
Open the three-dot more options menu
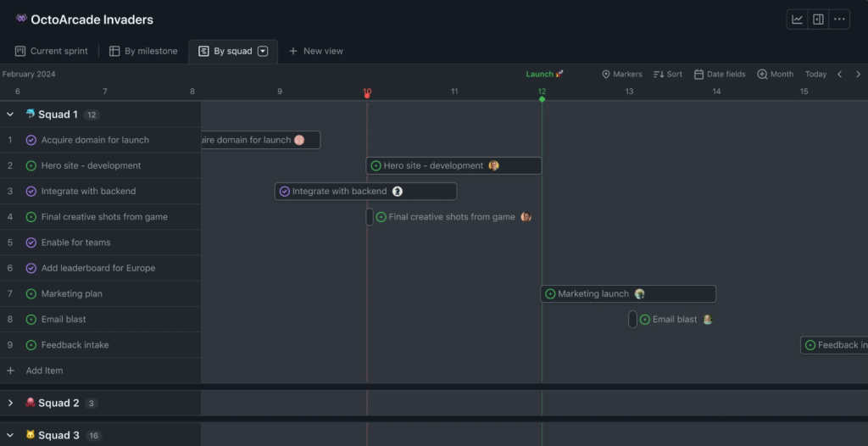pos(839,20)
